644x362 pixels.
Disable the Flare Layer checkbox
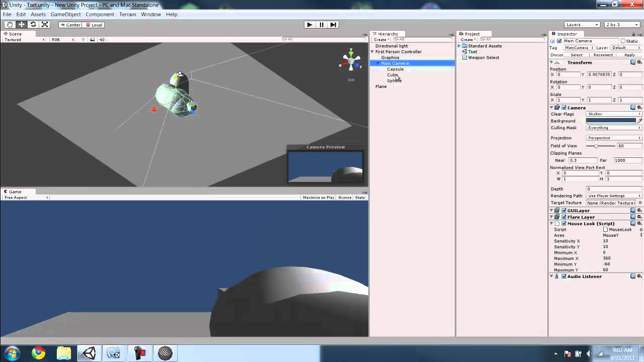(564, 217)
